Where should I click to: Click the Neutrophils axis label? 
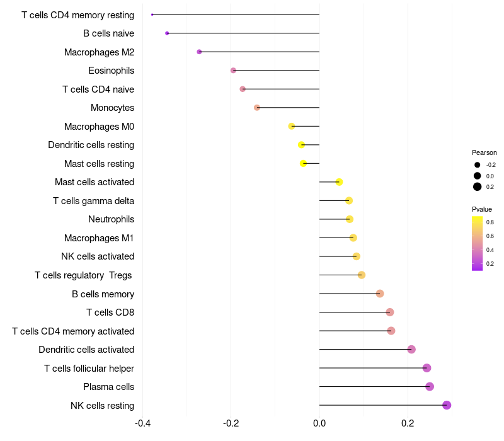111,219
